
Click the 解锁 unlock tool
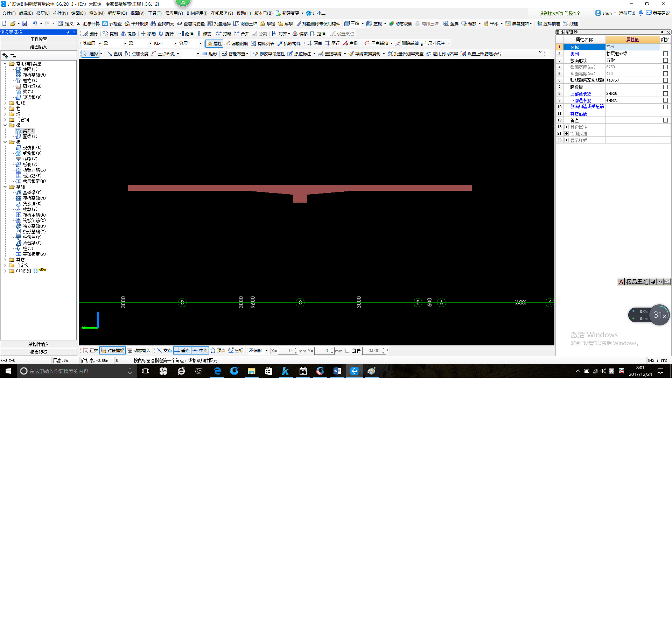[x=286, y=23]
